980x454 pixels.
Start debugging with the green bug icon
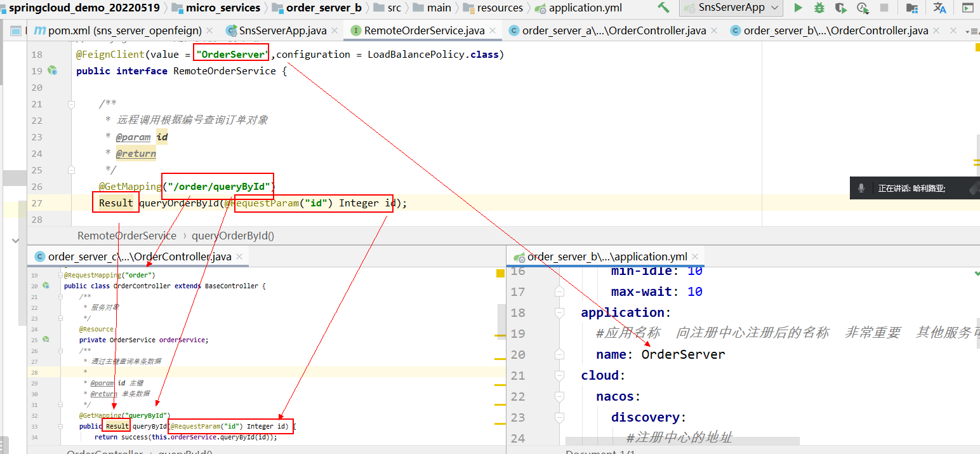click(x=819, y=8)
